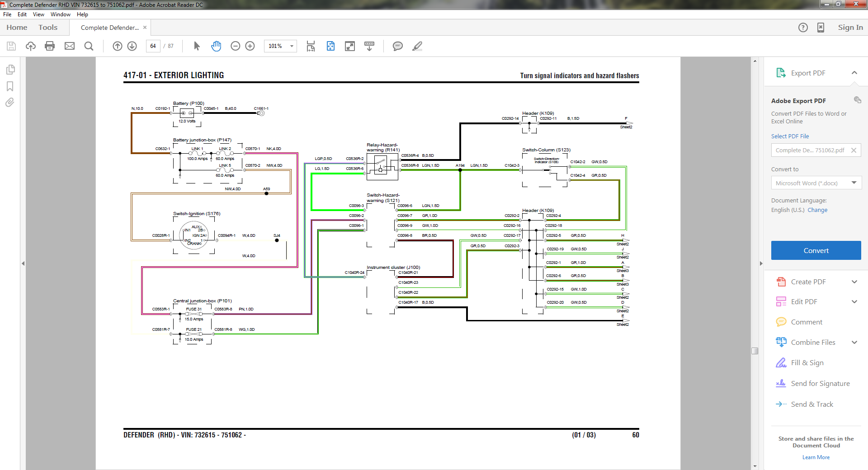
Task: Zoom in with the plus circle
Action: click(x=250, y=46)
